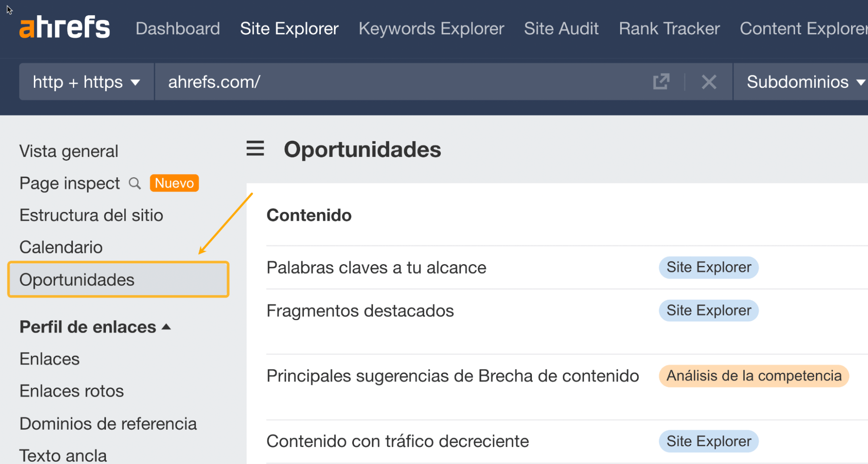Click inside the ahrefs.com URL input field
This screenshot has height=464, width=868.
(391, 82)
